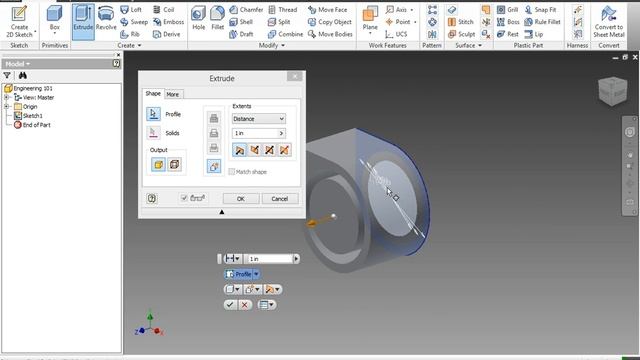Select symmetric extrude direction button
This screenshot has height=360, width=640.
(x=269, y=150)
